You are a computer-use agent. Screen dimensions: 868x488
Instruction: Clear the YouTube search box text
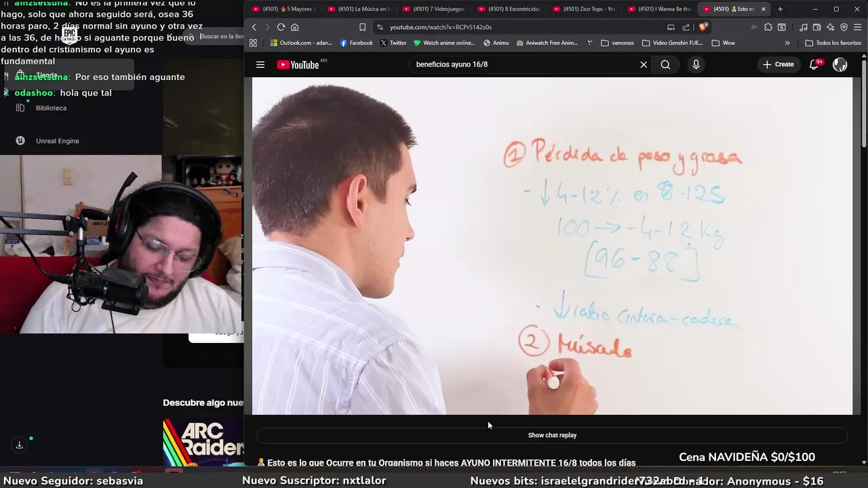[x=644, y=64]
